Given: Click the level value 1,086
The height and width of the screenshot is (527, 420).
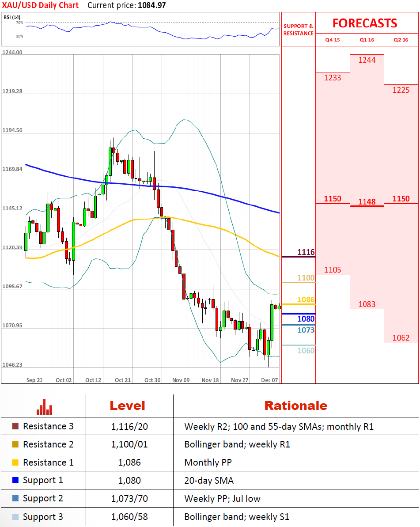Looking at the screenshot, I should click(x=129, y=463).
